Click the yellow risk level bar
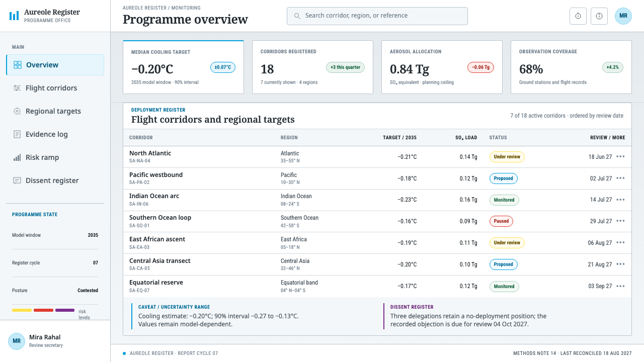The image size is (644, 362). 22,310
